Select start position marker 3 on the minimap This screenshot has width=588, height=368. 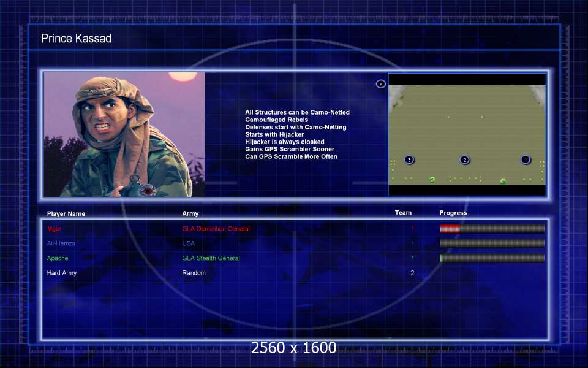pos(409,159)
